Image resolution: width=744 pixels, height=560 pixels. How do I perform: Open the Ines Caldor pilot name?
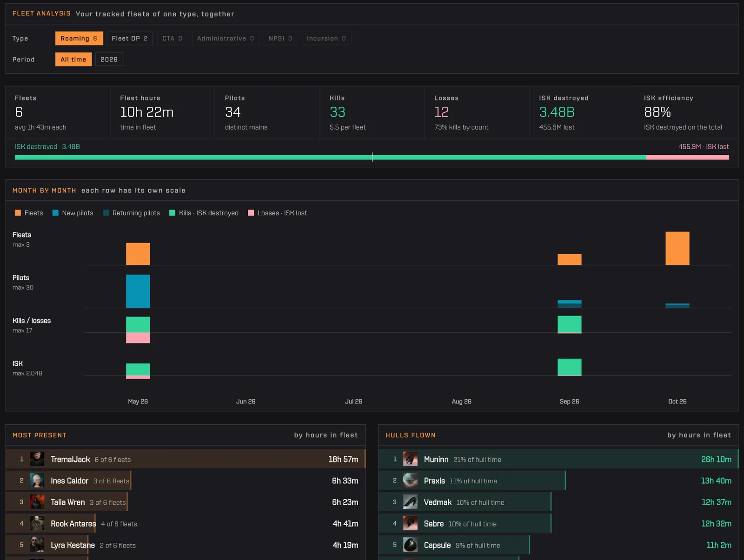pos(70,481)
